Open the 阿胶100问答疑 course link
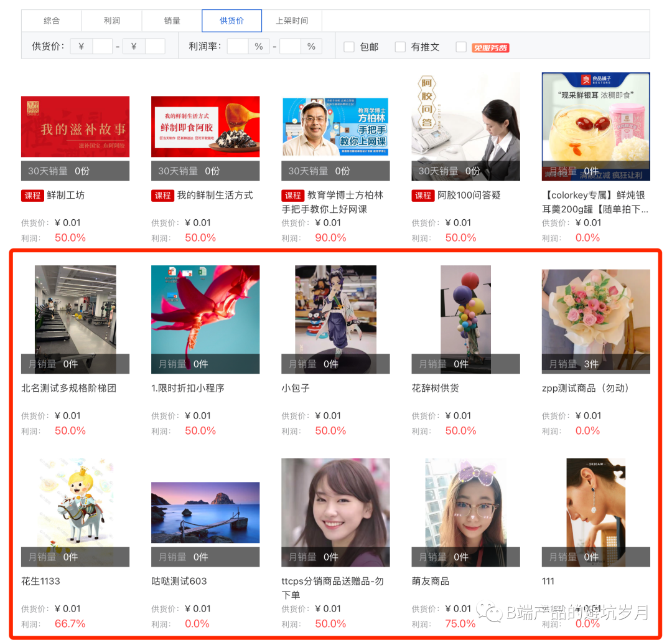 pos(469,195)
